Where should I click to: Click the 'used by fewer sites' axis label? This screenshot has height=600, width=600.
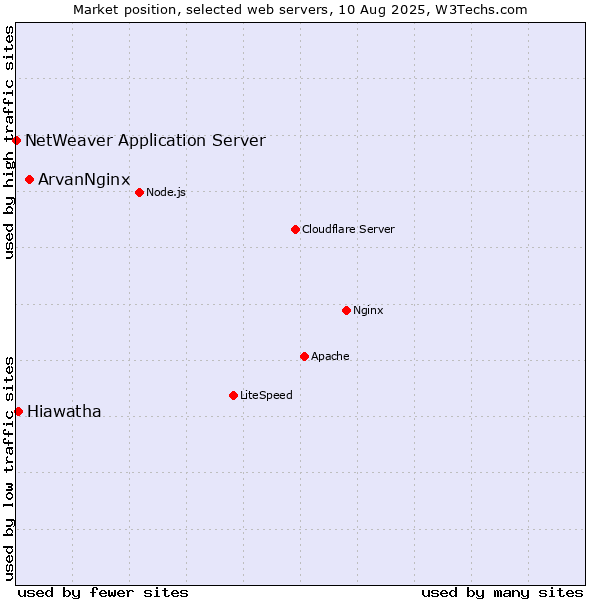pos(103,593)
